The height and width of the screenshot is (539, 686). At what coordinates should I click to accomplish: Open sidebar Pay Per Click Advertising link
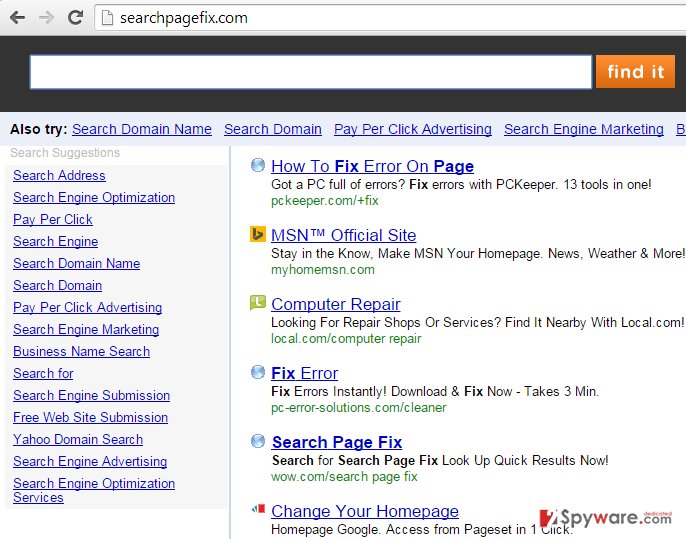click(88, 307)
